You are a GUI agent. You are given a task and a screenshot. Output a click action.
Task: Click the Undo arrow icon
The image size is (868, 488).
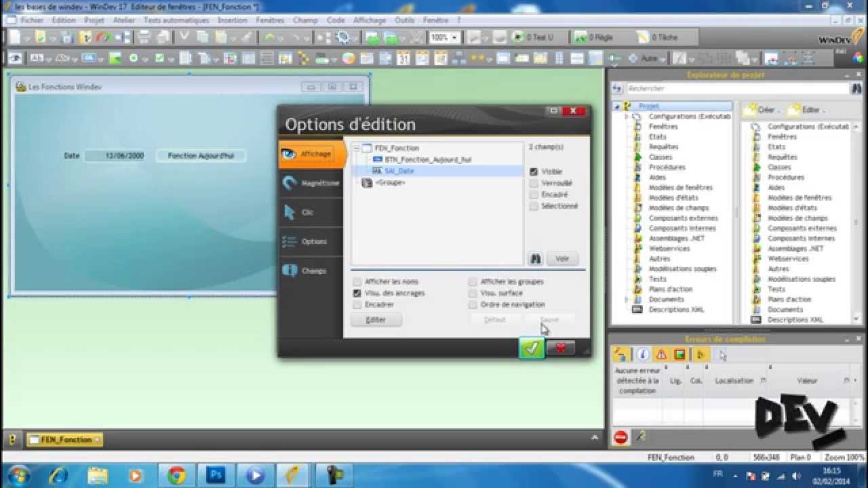(x=269, y=37)
